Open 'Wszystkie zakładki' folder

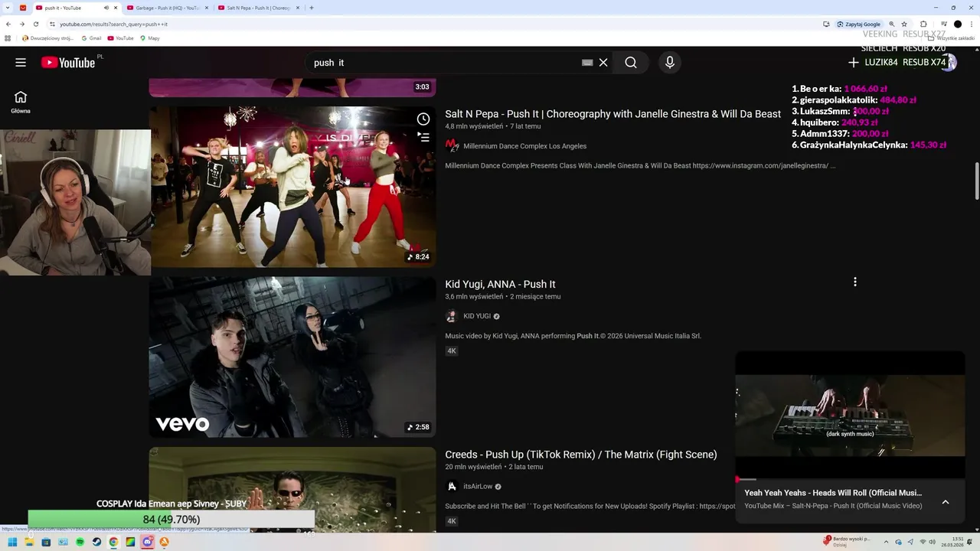tap(952, 37)
